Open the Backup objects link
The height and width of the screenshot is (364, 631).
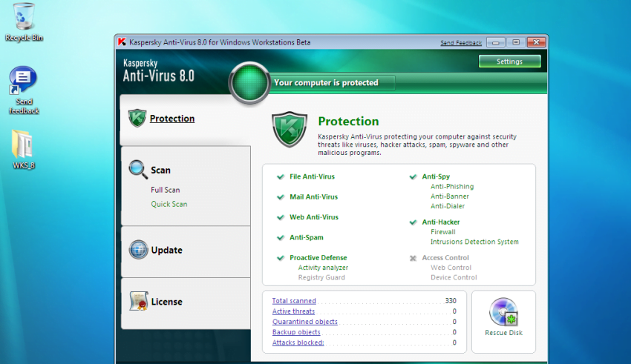(296, 332)
